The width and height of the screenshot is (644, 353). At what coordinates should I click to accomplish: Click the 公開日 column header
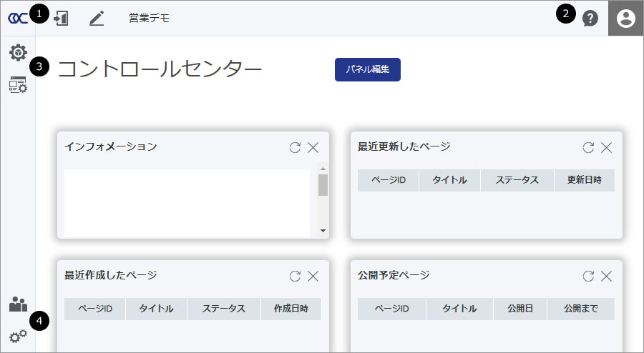[520, 309]
